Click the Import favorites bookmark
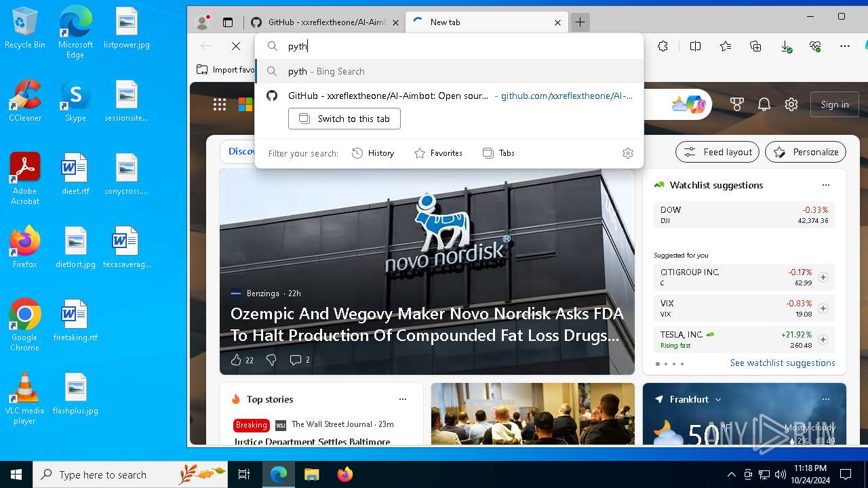The height and width of the screenshot is (488, 868). click(x=226, y=70)
